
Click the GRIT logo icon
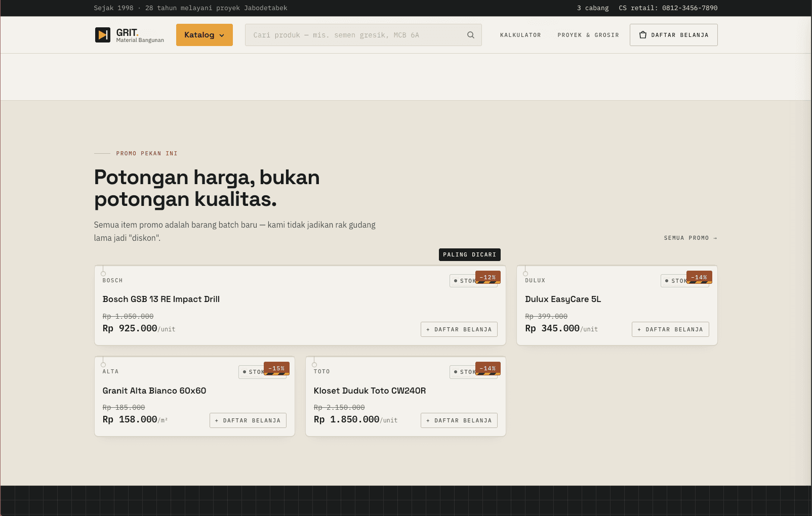pyautogui.click(x=103, y=35)
